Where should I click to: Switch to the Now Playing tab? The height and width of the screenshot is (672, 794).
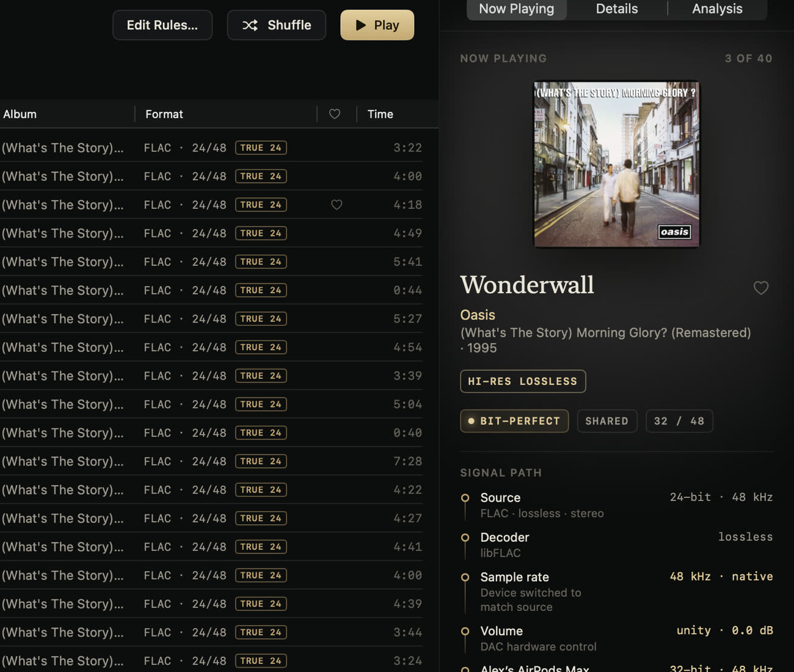pyautogui.click(x=517, y=9)
